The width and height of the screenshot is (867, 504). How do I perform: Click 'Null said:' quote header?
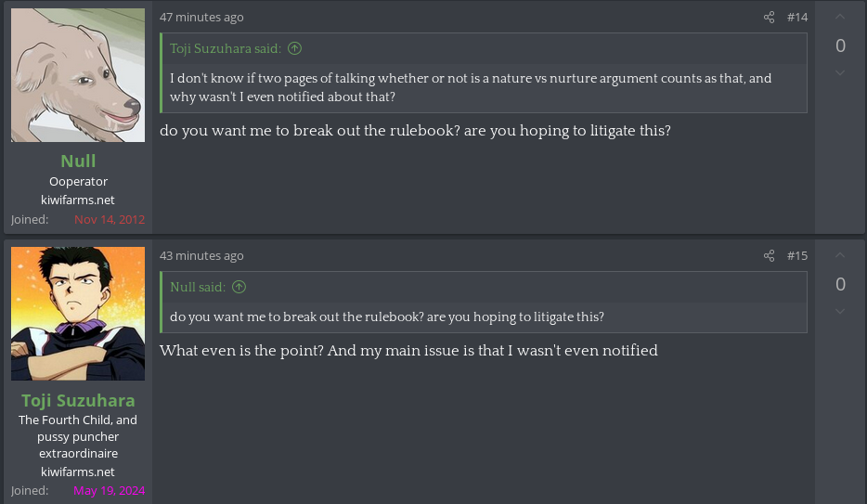pos(198,287)
